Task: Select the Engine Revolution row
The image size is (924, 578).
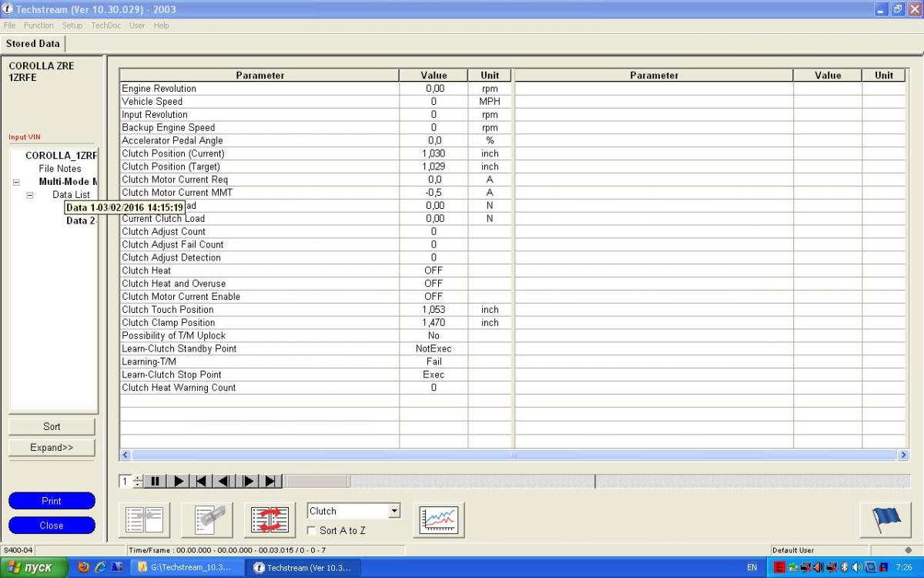Action: [316, 89]
